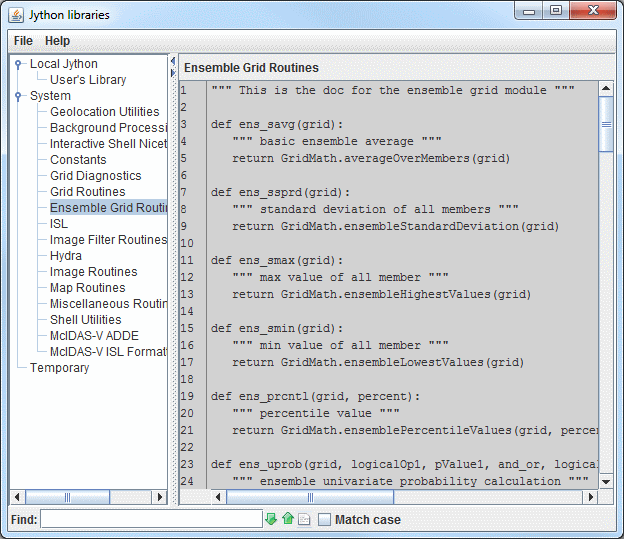Select Map Routines library
The image size is (624, 539).
88,287
